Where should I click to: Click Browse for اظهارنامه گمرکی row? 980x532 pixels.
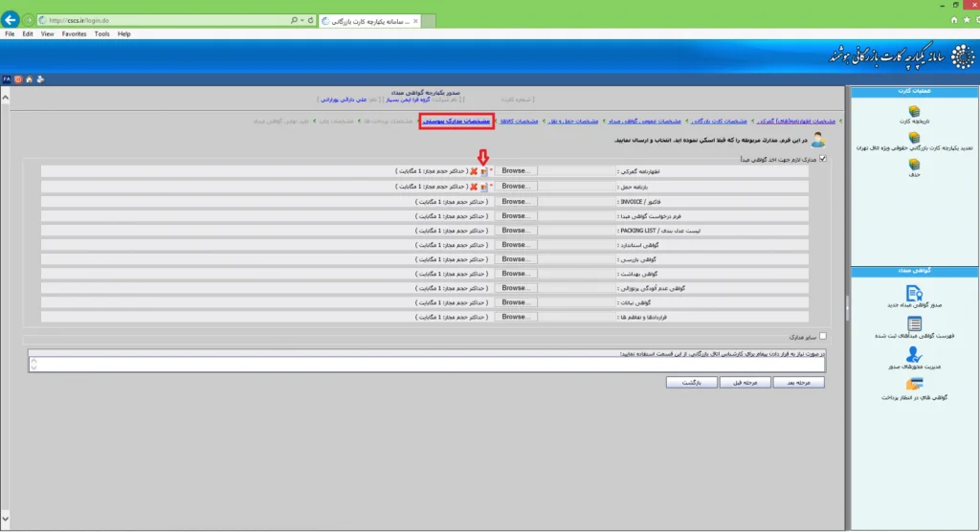[516, 170]
